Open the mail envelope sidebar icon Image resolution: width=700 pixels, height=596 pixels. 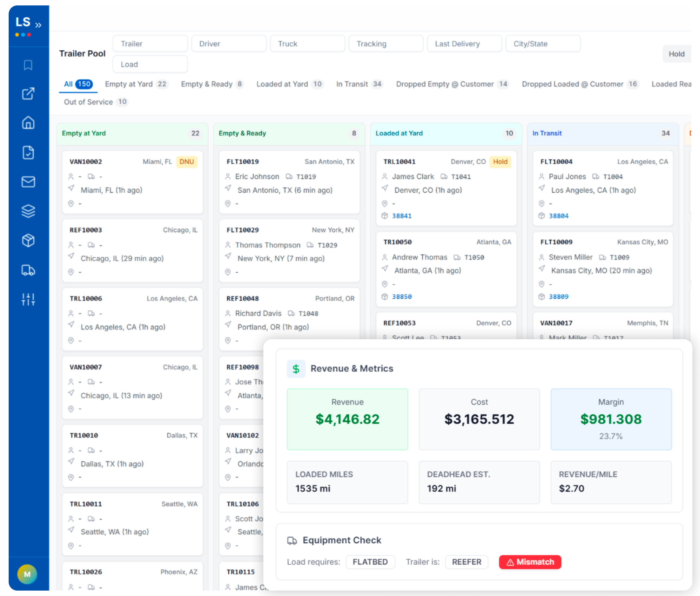coord(28,182)
